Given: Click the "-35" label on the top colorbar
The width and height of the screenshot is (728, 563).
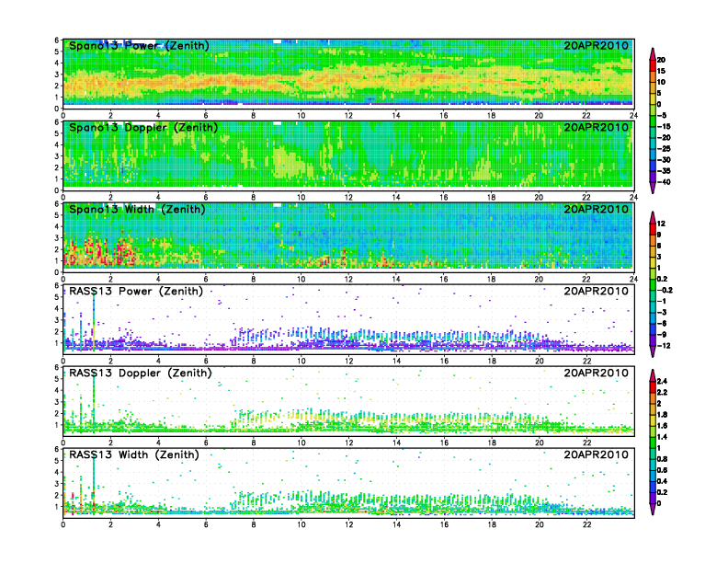Looking at the screenshot, I should [x=663, y=171].
